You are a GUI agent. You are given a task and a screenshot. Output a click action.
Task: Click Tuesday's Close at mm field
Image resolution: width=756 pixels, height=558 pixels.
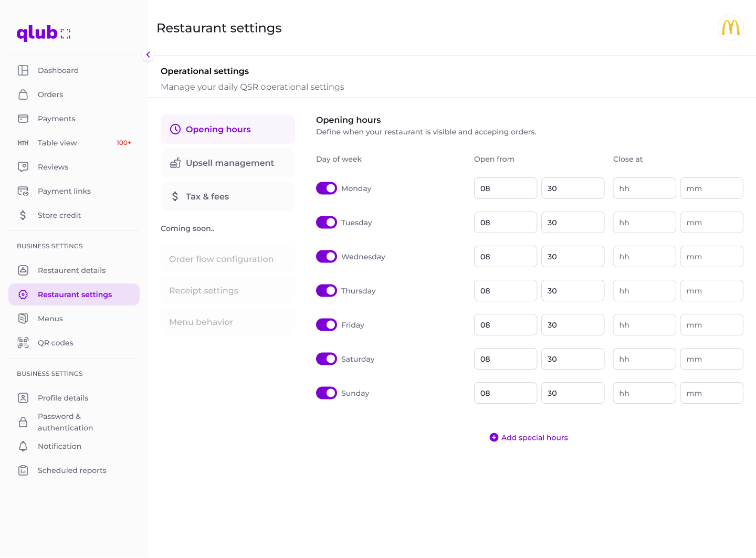[711, 223]
